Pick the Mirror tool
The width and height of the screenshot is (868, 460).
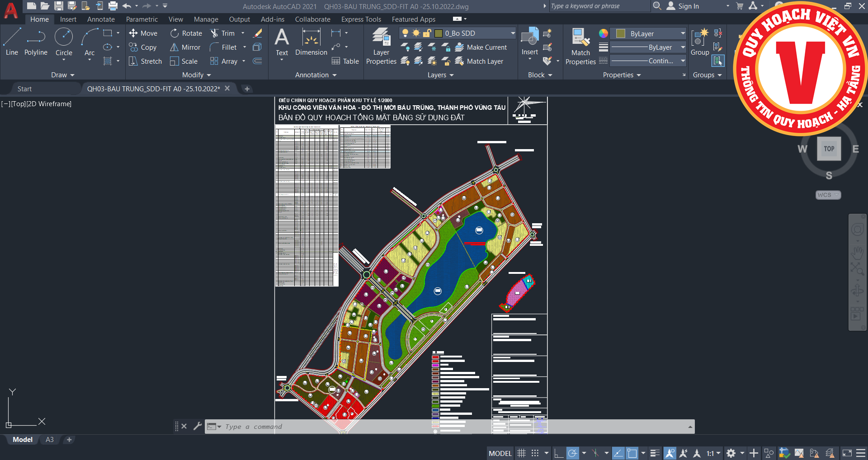pyautogui.click(x=185, y=47)
